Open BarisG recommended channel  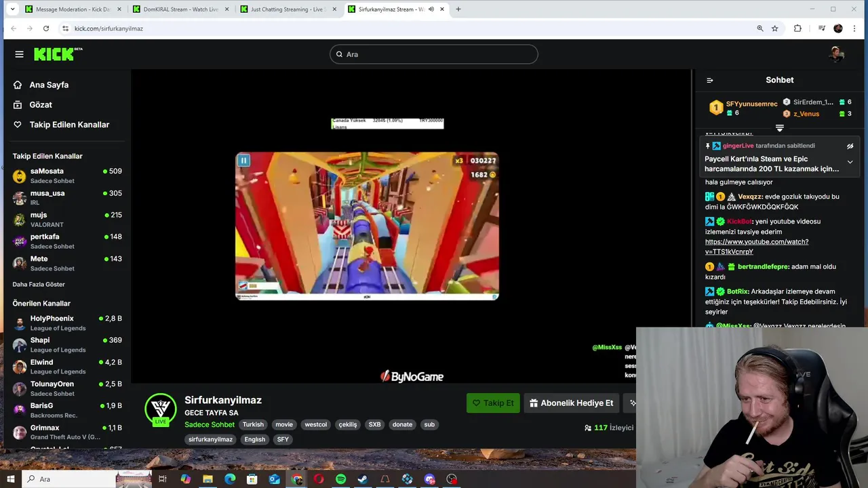coord(67,410)
